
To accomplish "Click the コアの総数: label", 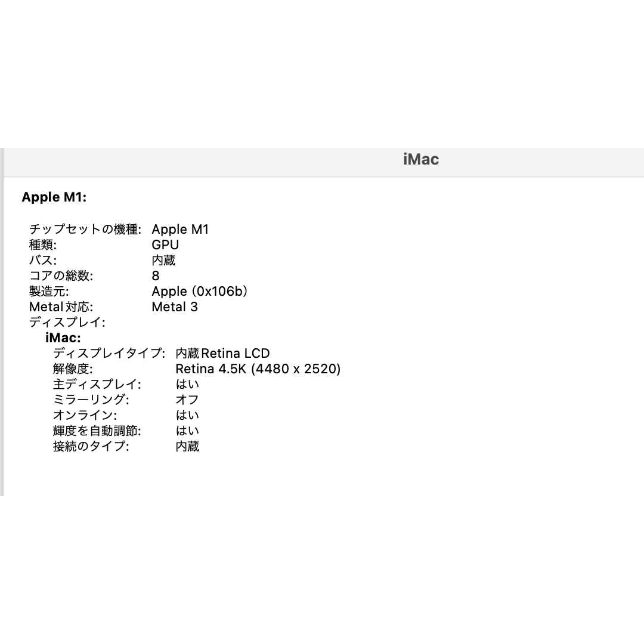I will click(61, 275).
